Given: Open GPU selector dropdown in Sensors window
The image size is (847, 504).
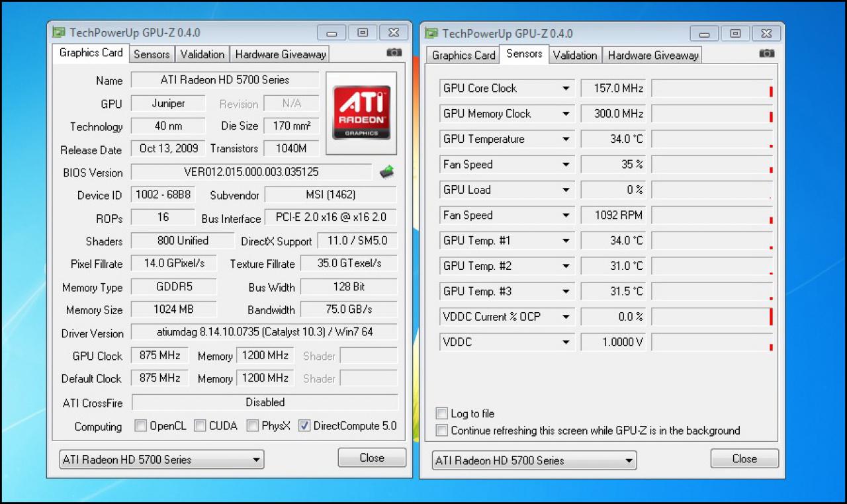Looking at the screenshot, I should [534, 460].
